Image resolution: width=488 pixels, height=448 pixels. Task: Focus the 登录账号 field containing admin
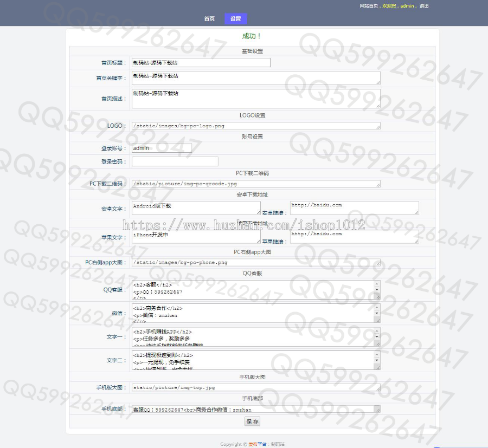tap(162, 148)
